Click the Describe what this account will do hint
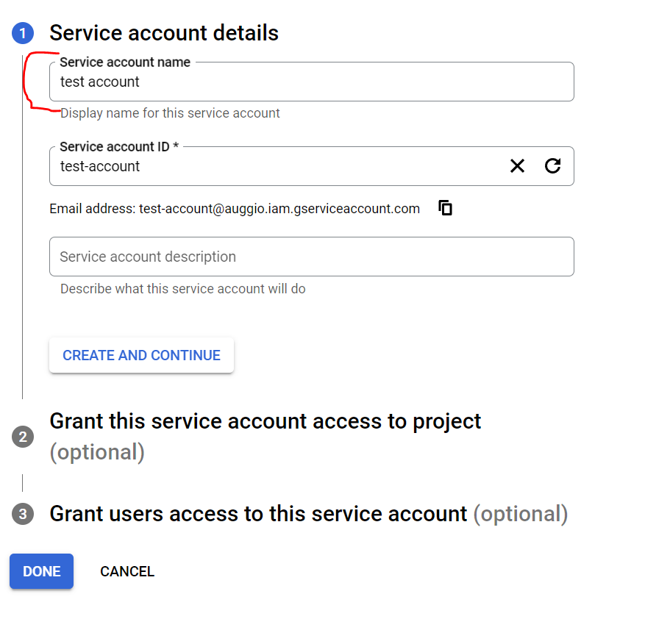The width and height of the screenshot is (645, 644). pyautogui.click(x=182, y=289)
